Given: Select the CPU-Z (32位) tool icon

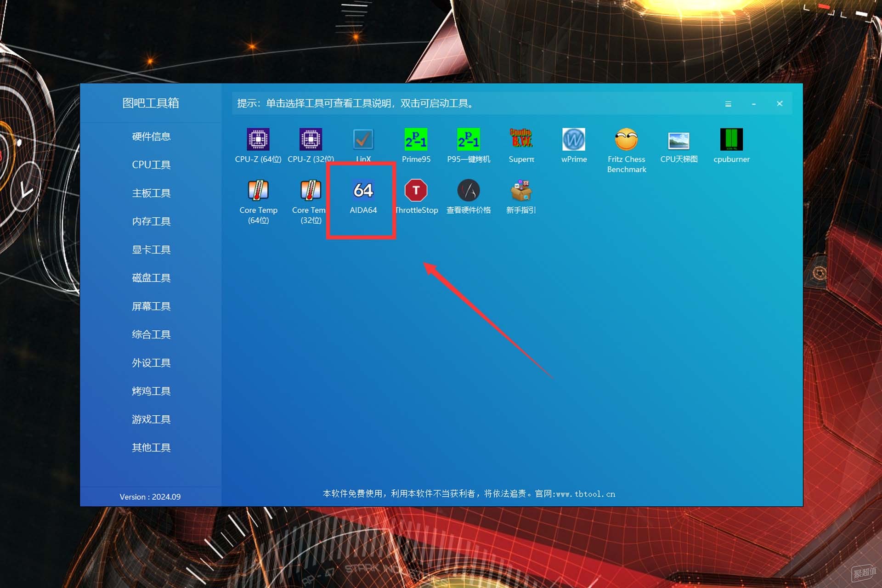Looking at the screenshot, I should (x=311, y=139).
